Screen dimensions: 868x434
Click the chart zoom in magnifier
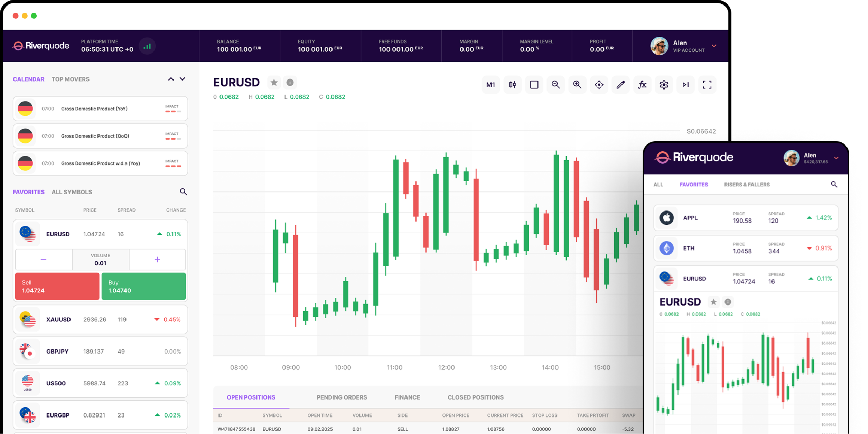click(577, 85)
